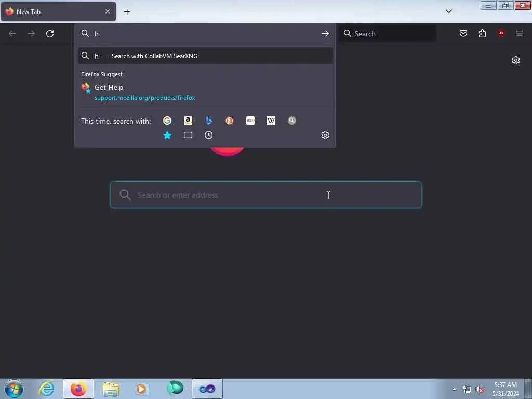This screenshot has height=399, width=532.
Task: Open the Firefox hamburger menu
Action: point(520,33)
